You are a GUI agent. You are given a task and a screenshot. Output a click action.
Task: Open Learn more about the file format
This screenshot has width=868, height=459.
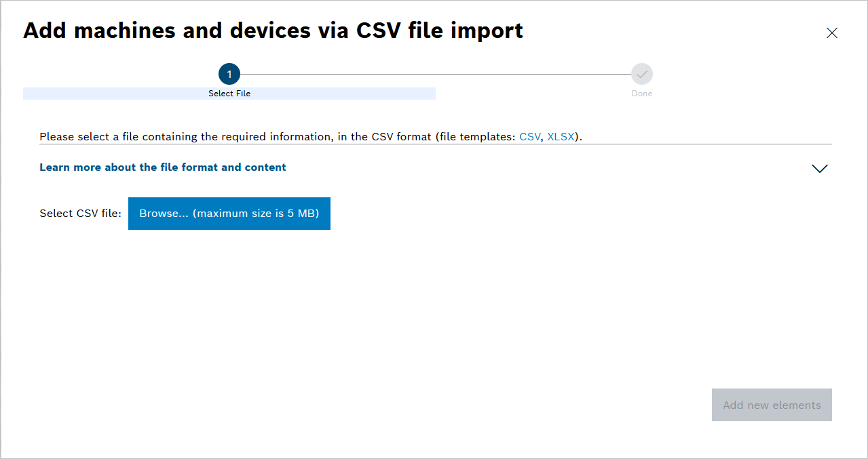tap(163, 167)
